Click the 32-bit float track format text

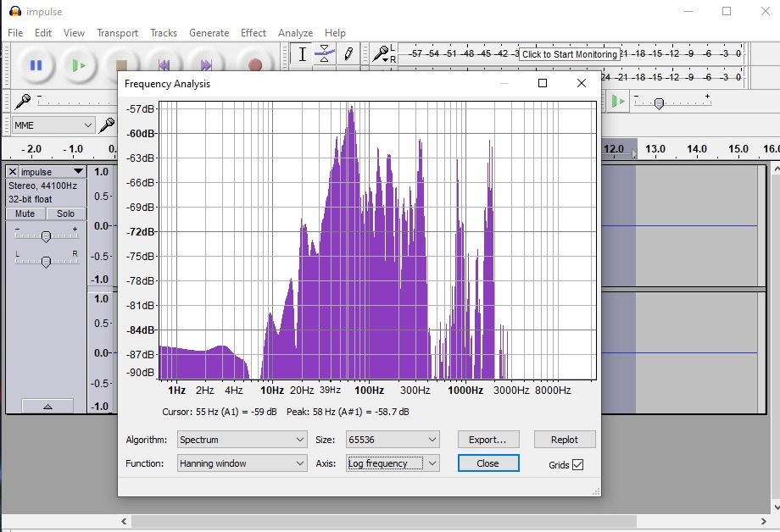pos(31,199)
